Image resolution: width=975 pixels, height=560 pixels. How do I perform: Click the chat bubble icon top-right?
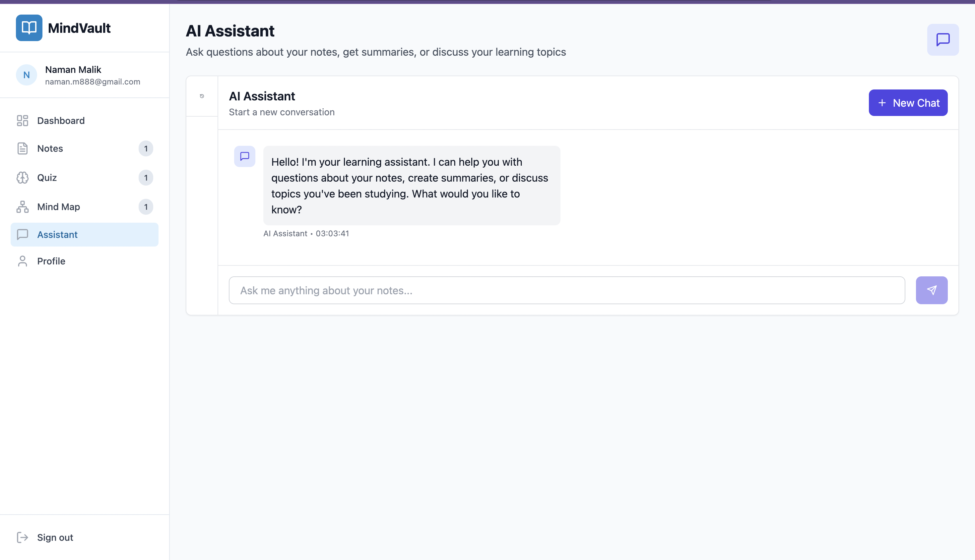click(942, 40)
